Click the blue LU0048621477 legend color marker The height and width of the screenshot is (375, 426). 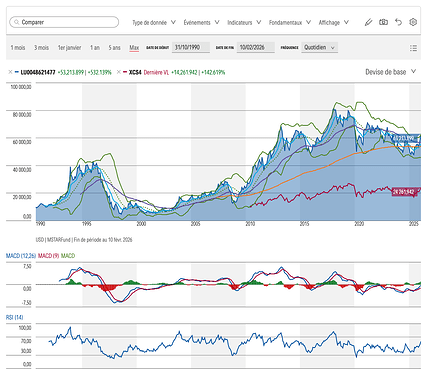17,72
